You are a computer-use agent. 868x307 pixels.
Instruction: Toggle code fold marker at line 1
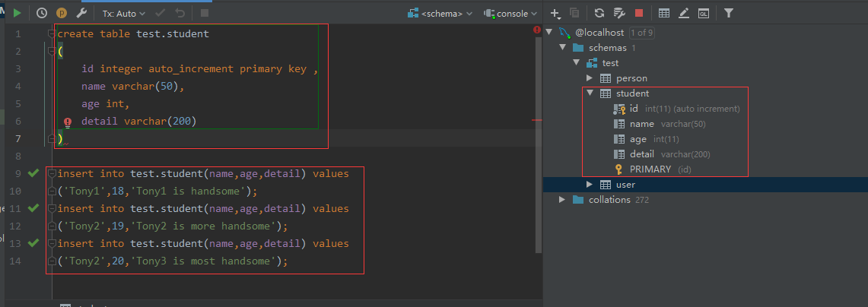(52, 33)
